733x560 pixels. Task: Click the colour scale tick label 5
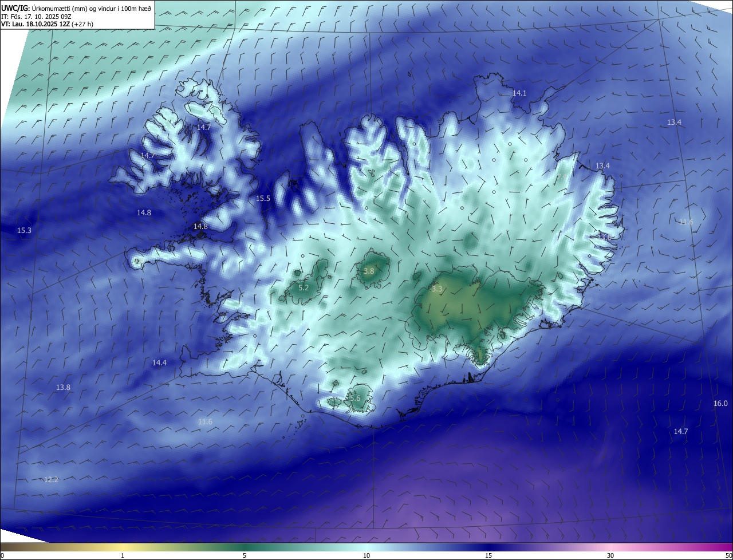(245, 555)
